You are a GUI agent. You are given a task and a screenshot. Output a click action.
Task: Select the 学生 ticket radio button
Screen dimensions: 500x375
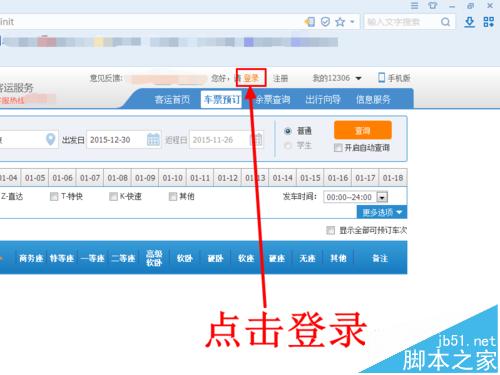coord(288,146)
